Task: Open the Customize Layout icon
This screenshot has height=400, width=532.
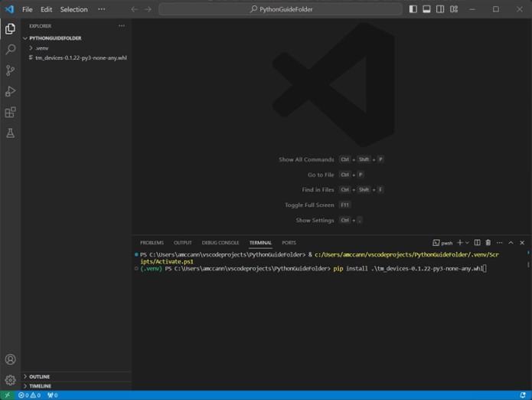Action: [x=454, y=9]
